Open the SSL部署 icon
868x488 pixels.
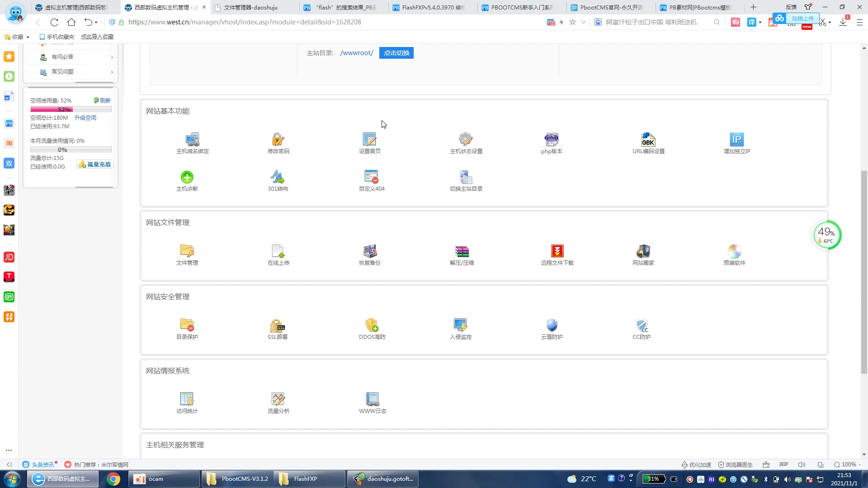(278, 325)
